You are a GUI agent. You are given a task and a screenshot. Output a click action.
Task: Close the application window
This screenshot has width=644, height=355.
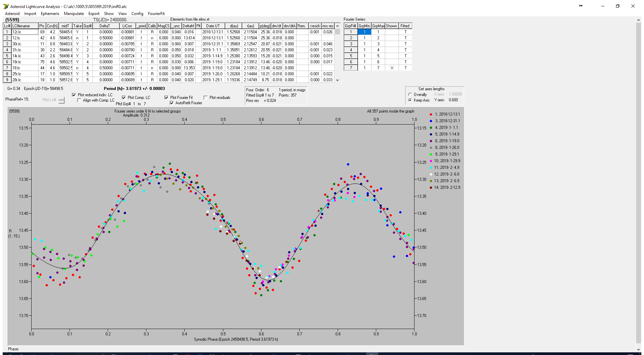click(633, 6)
